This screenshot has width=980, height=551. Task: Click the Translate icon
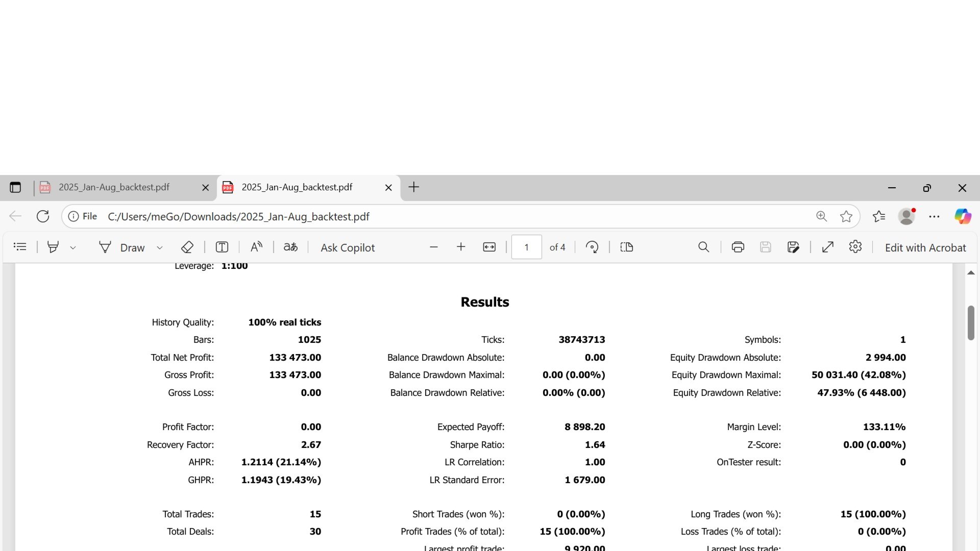click(290, 247)
